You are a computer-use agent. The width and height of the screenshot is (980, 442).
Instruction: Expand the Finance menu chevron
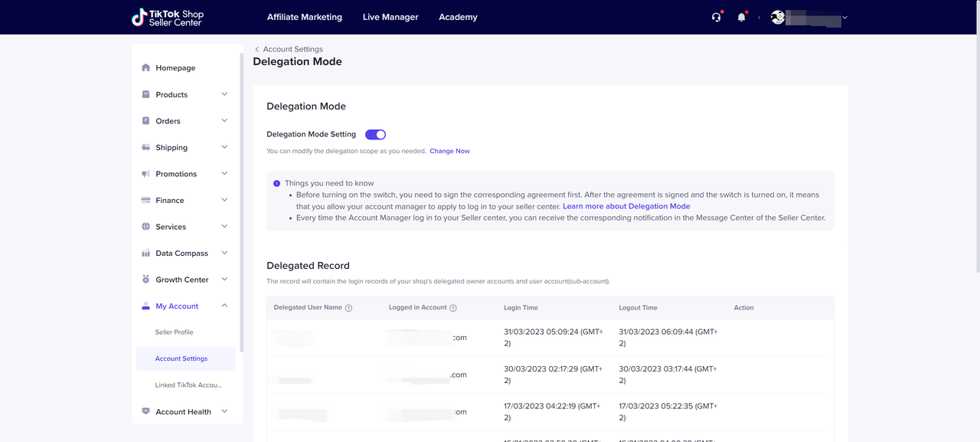coord(224,200)
